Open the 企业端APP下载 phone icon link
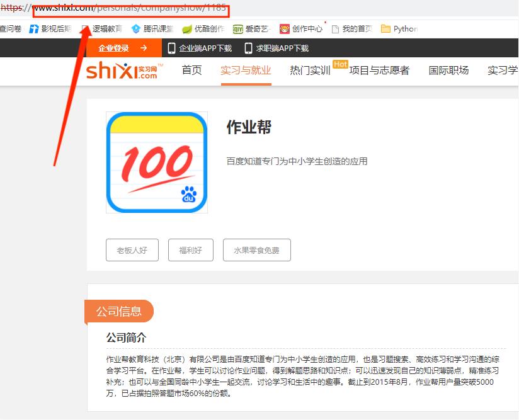 171,48
